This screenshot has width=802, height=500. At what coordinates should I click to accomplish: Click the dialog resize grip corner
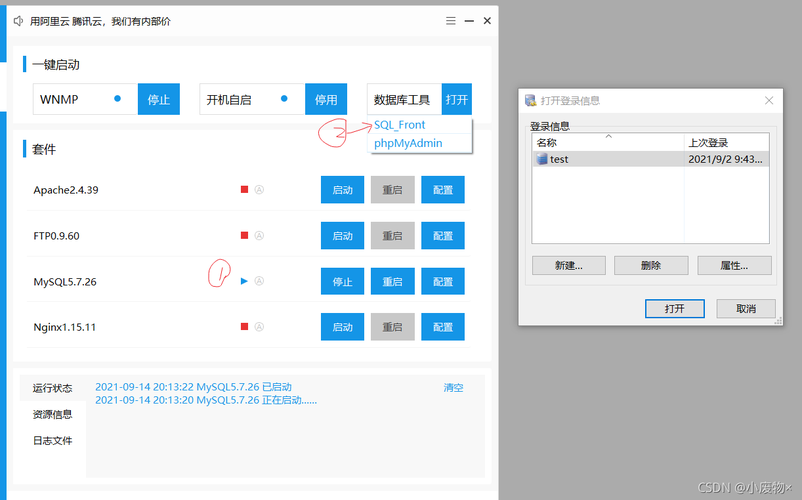(778, 321)
